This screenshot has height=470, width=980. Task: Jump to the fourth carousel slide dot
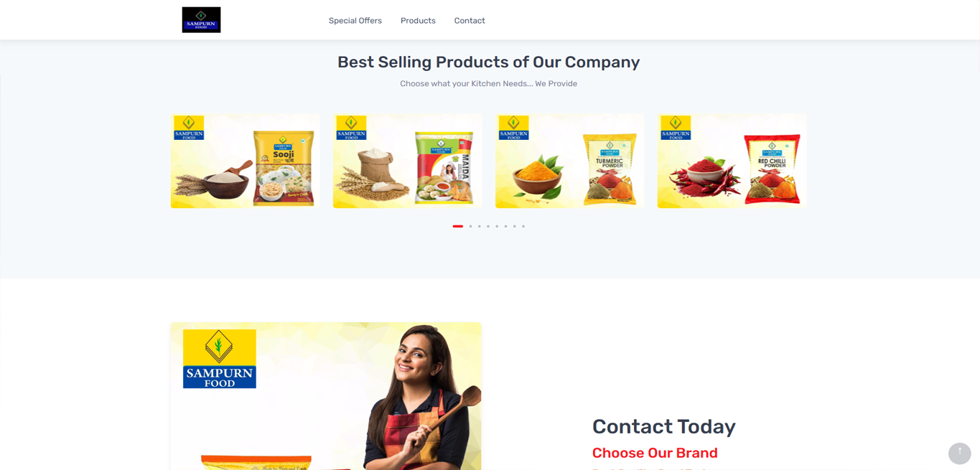coord(488,226)
